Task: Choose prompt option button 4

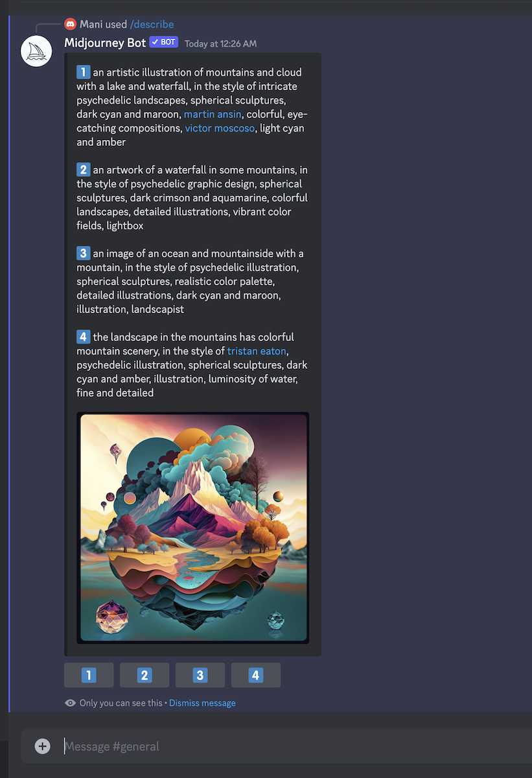Action: [256, 675]
